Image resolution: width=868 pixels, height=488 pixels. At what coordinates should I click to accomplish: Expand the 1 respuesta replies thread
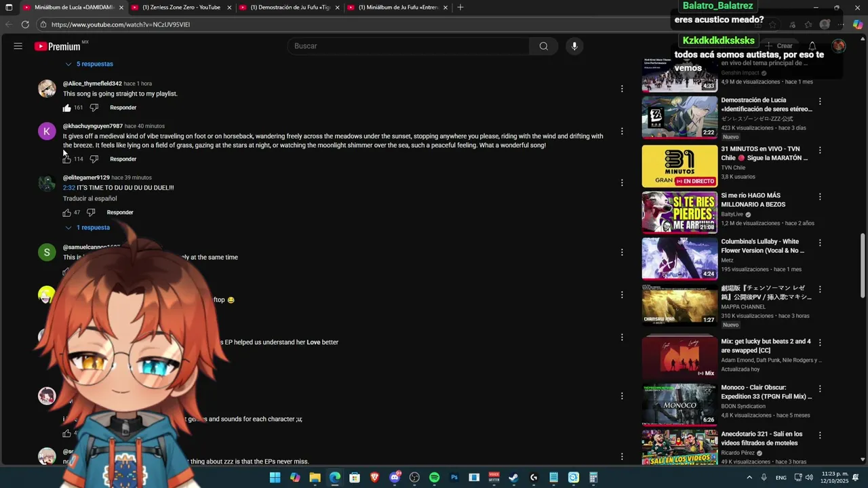click(x=87, y=228)
